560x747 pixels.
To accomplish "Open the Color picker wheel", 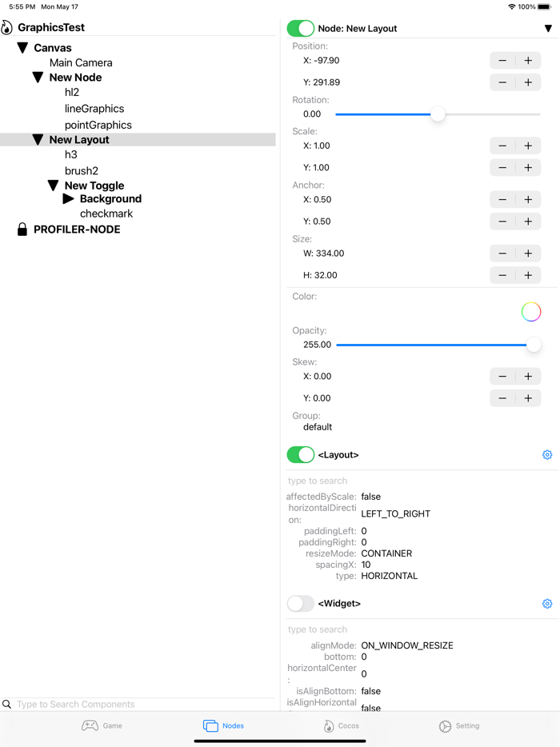I will coord(531,312).
